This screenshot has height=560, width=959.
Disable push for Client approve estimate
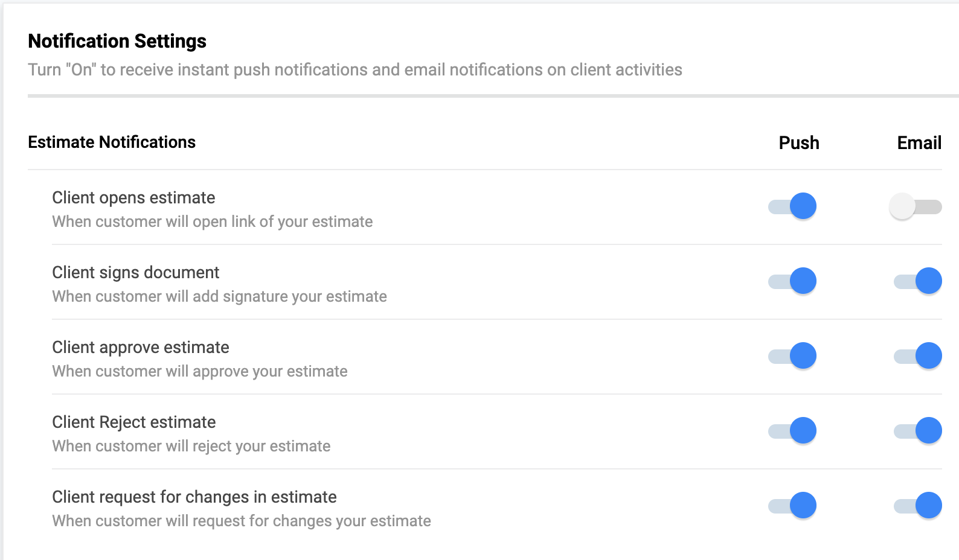tap(792, 356)
